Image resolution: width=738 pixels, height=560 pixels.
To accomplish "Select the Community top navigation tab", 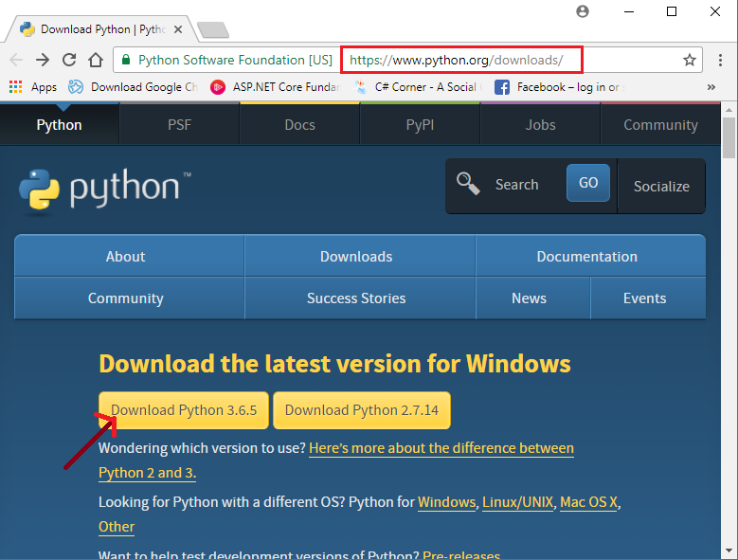I will coord(660,125).
